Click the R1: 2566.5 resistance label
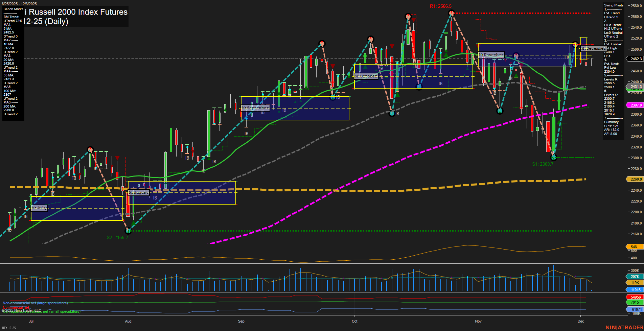 tap(440, 6)
